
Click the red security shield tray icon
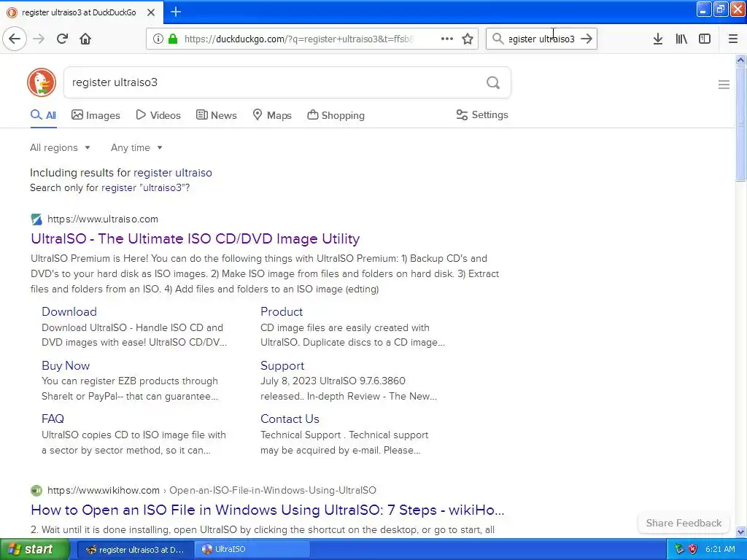pyautogui.click(x=693, y=549)
